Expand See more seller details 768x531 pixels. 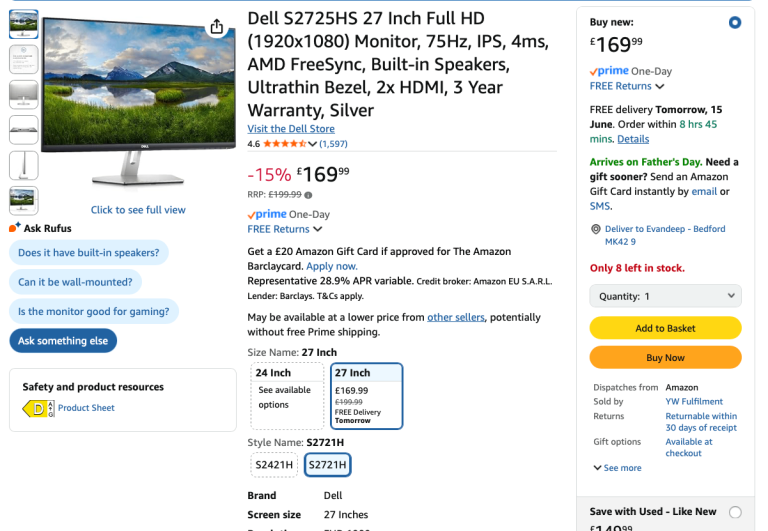tap(618, 468)
